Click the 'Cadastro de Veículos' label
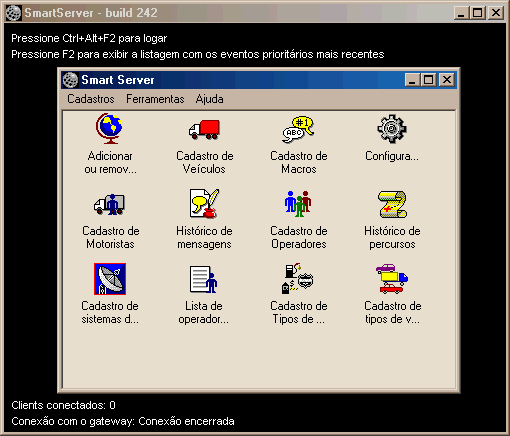This screenshot has width=510, height=436. tap(204, 162)
